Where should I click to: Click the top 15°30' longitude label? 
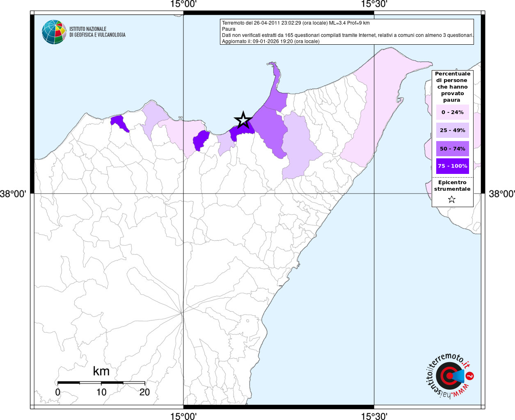coord(374,5)
